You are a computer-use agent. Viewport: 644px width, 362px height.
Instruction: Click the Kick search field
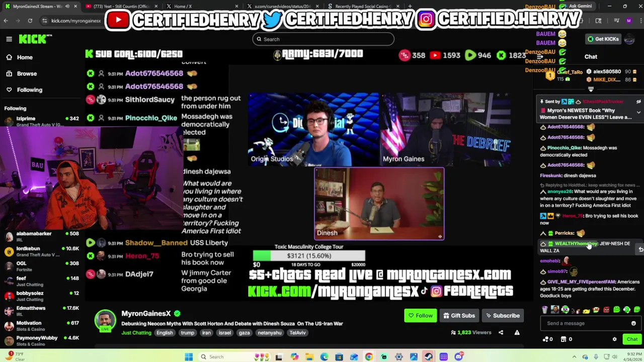[324, 39]
